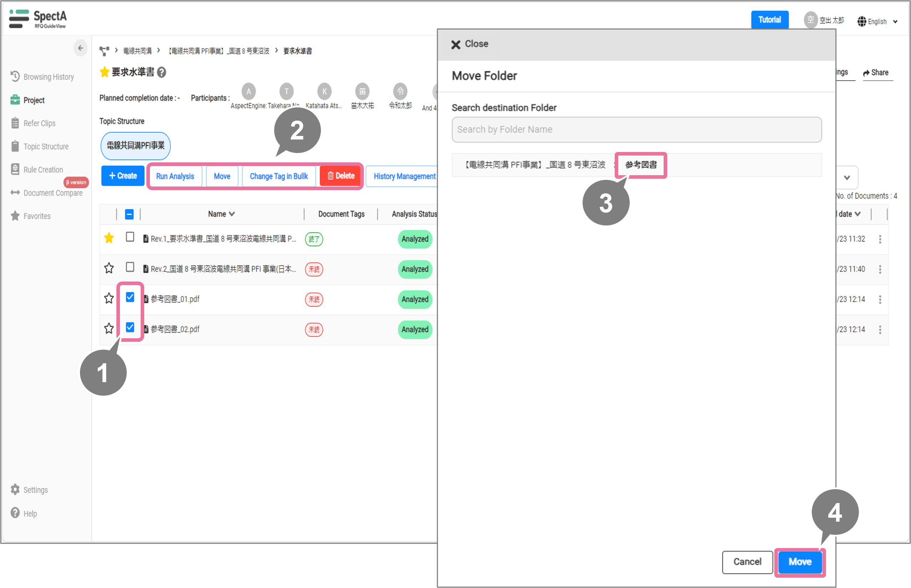This screenshot has width=911, height=588.
Task: Toggle the select-all header checkbox
Action: click(x=129, y=214)
